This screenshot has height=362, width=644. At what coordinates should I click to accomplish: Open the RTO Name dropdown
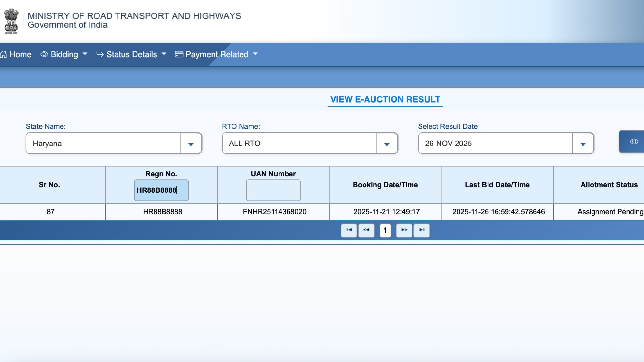387,143
